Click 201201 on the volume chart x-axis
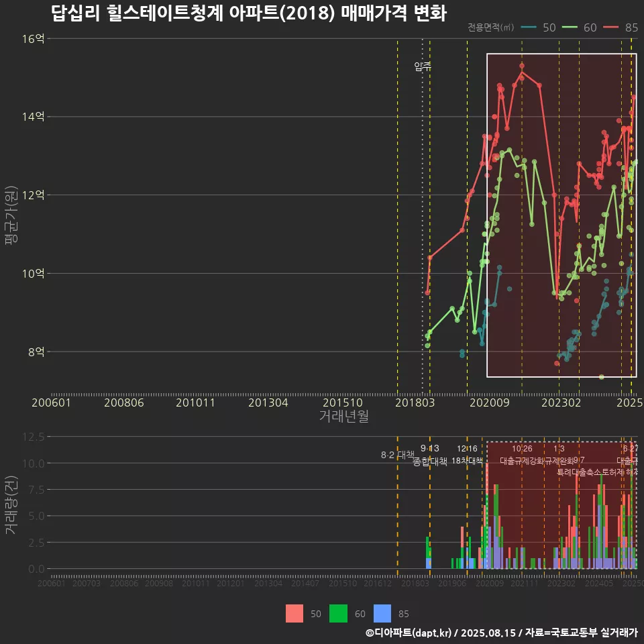 [231, 583]
